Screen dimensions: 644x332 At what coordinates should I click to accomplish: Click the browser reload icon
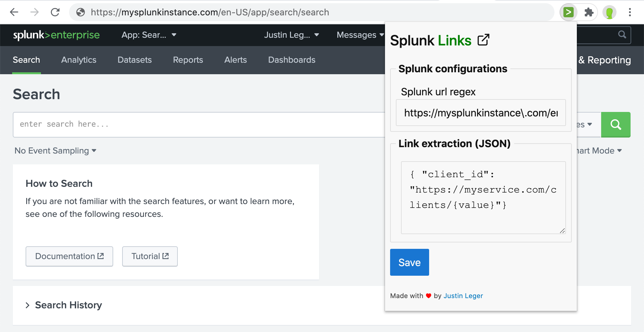pyautogui.click(x=55, y=12)
